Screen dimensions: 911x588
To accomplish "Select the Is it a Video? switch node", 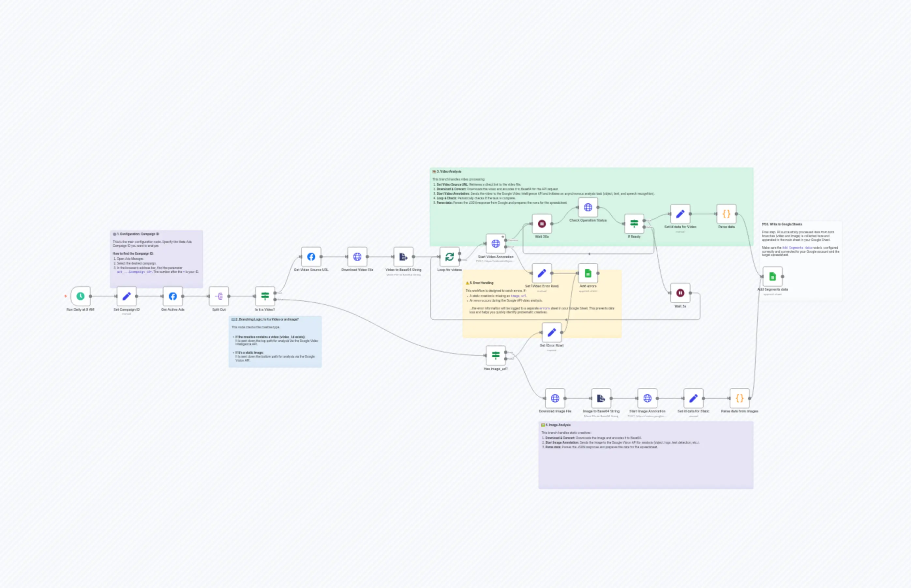I will [x=265, y=296].
